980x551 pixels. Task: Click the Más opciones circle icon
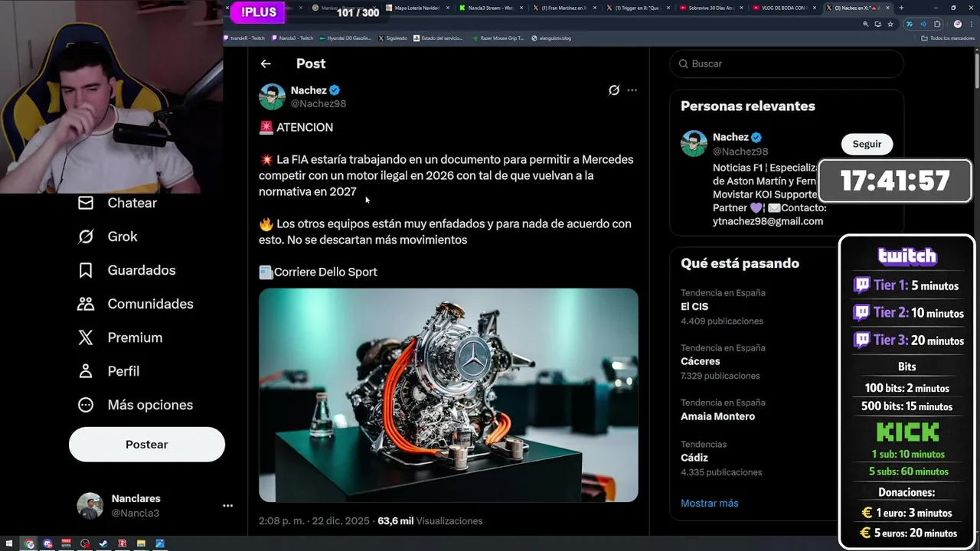[x=86, y=405]
